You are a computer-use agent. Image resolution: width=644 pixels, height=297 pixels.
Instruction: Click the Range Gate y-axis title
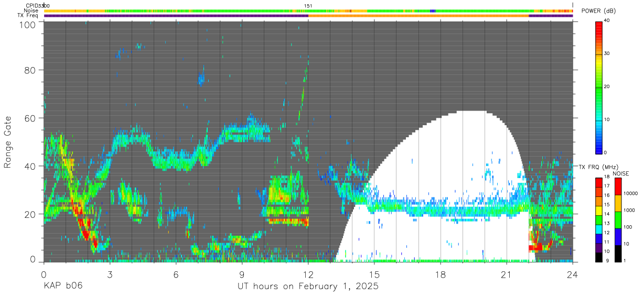tap(8, 142)
